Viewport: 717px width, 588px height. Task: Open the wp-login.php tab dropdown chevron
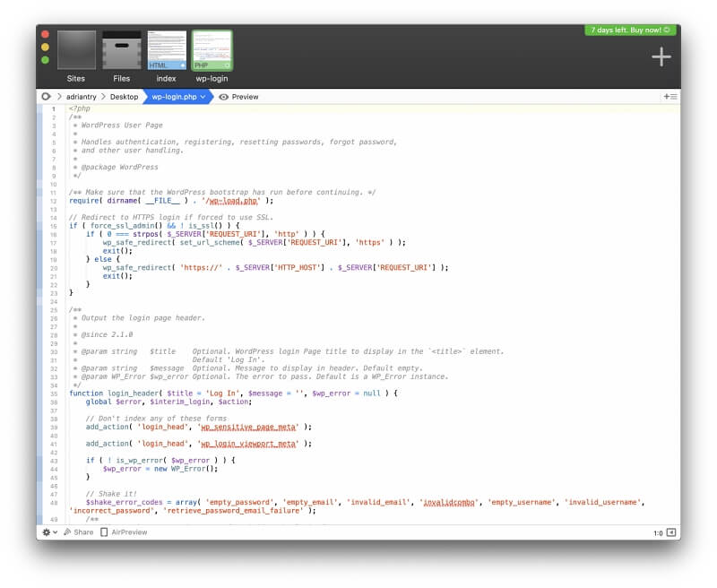(201, 96)
